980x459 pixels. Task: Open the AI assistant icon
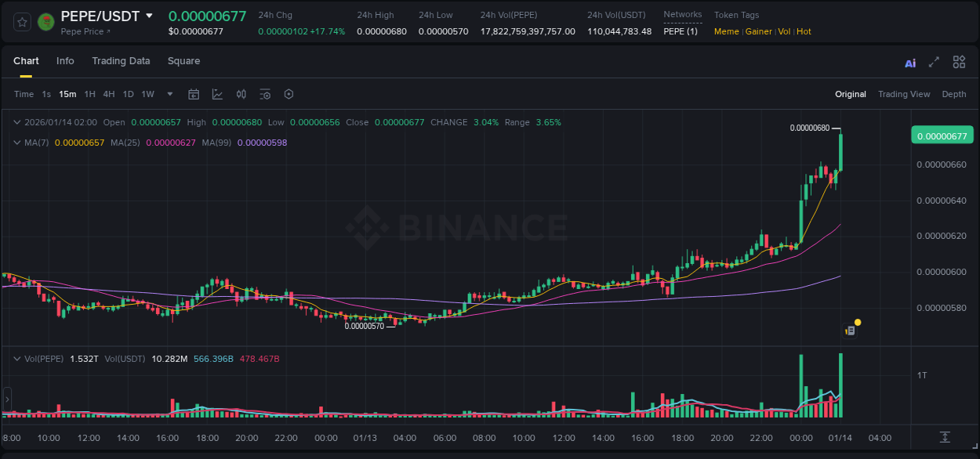910,62
